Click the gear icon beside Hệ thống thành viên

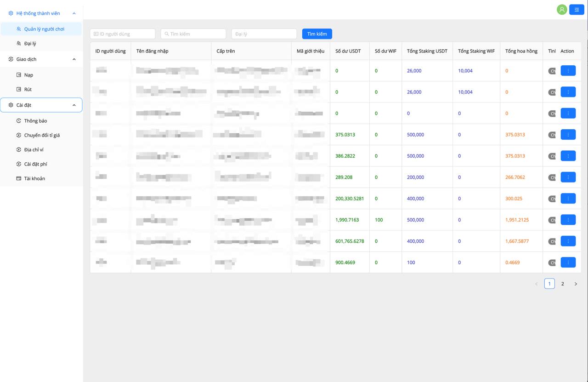click(x=11, y=13)
